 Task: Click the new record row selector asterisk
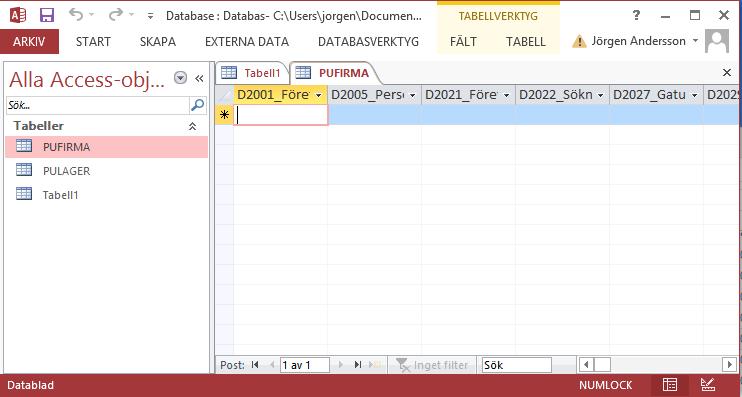224,115
